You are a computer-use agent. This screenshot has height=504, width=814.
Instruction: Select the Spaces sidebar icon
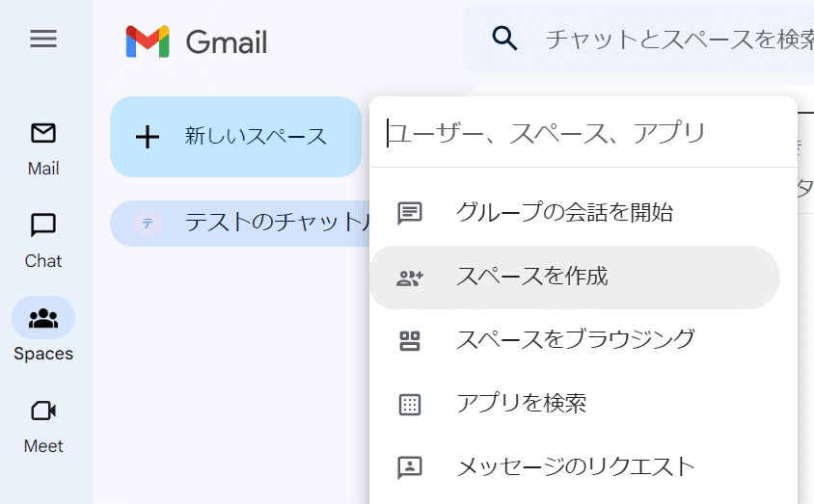tap(43, 318)
